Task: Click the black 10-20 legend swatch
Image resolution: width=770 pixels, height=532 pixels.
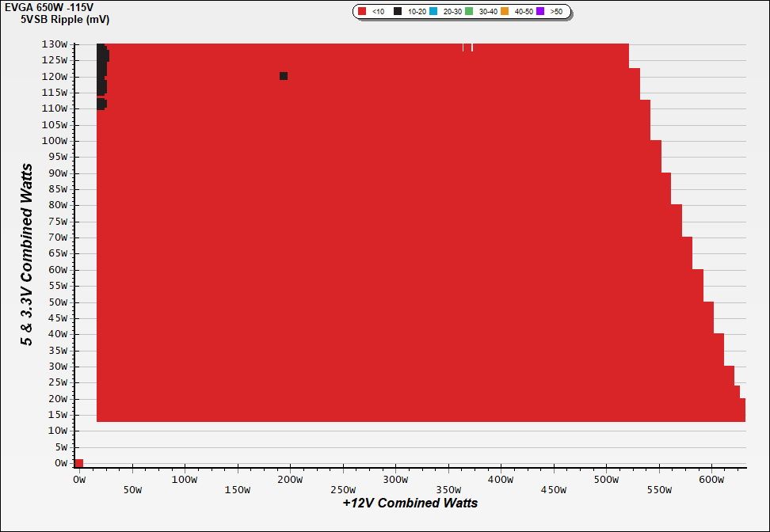Action: 398,11
